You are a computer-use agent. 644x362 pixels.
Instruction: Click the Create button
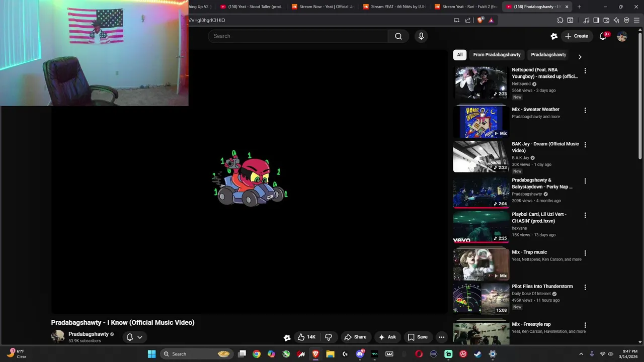click(x=576, y=36)
